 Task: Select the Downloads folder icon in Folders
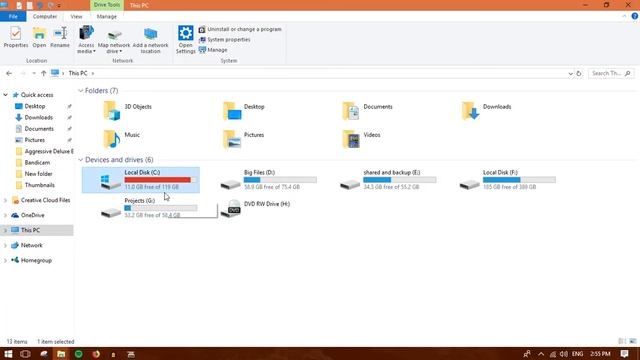pyautogui.click(x=470, y=111)
